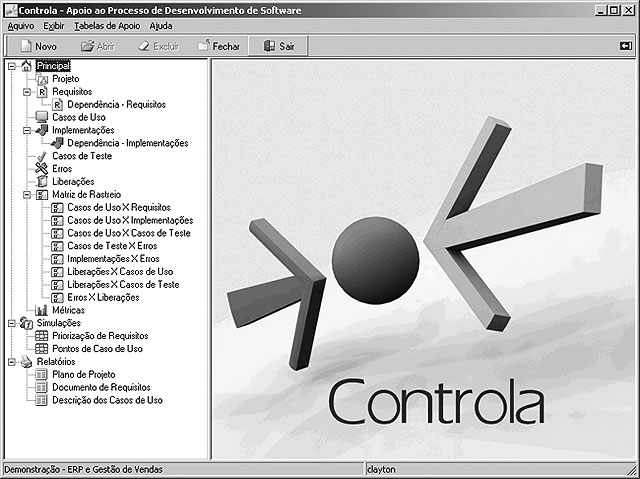Click the arrow icon at toolbar end
640x479 pixels.
[x=626, y=46]
